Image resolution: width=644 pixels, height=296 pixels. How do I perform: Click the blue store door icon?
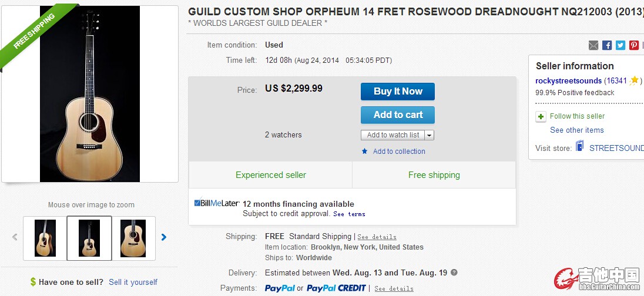click(579, 146)
